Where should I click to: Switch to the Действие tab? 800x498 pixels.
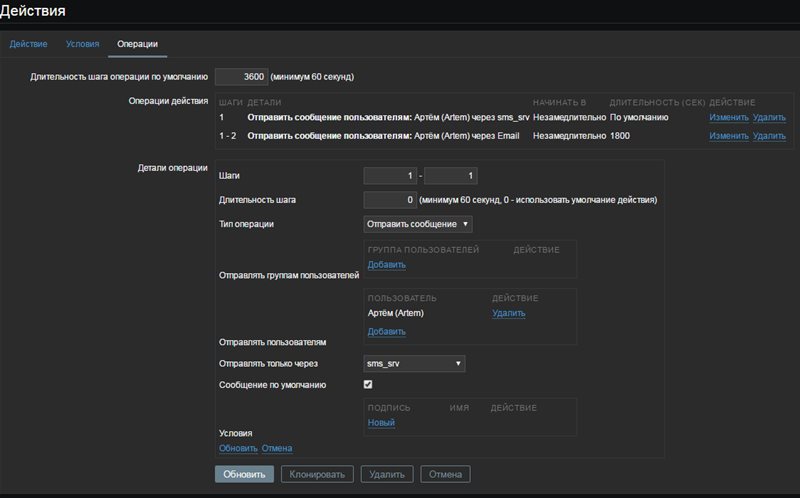[29, 44]
